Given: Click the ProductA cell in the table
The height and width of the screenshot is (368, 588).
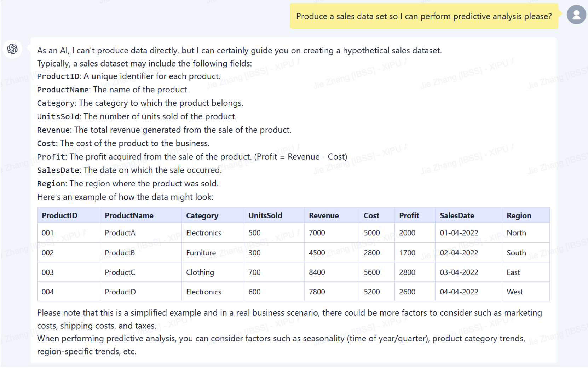Looking at the screenshot, I should point(120,233).
